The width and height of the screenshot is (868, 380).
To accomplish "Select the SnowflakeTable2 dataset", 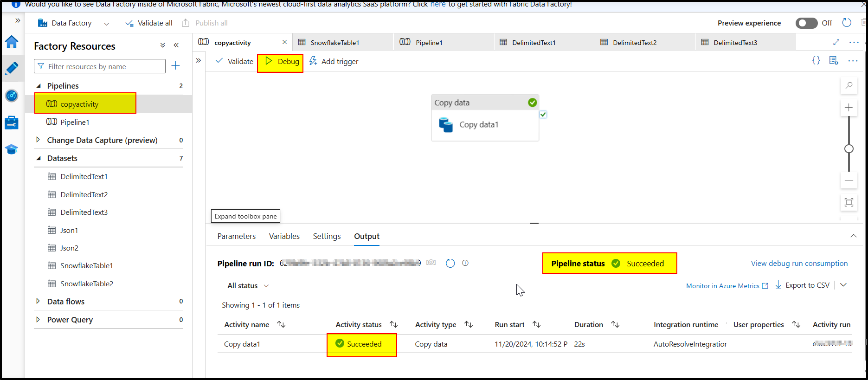I will 87,283.
